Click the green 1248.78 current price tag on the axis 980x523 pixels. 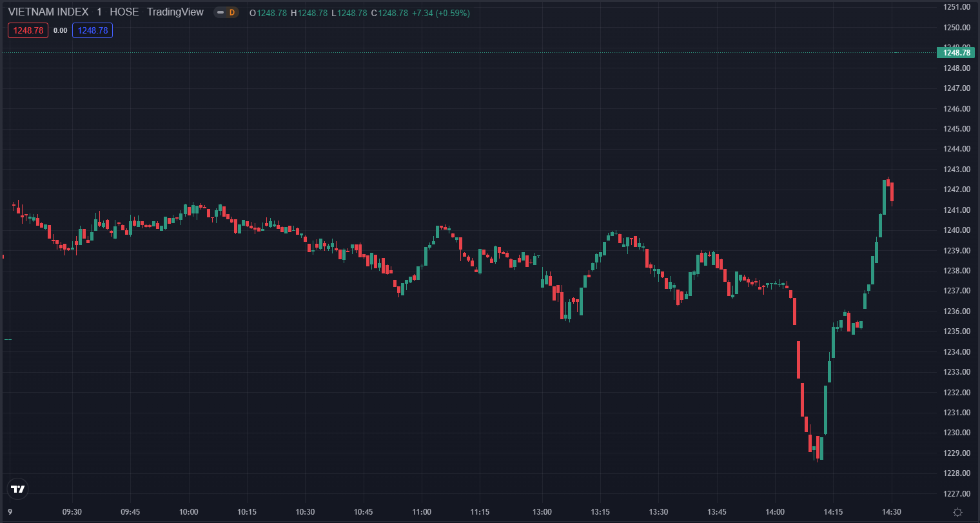coord(955,52)
